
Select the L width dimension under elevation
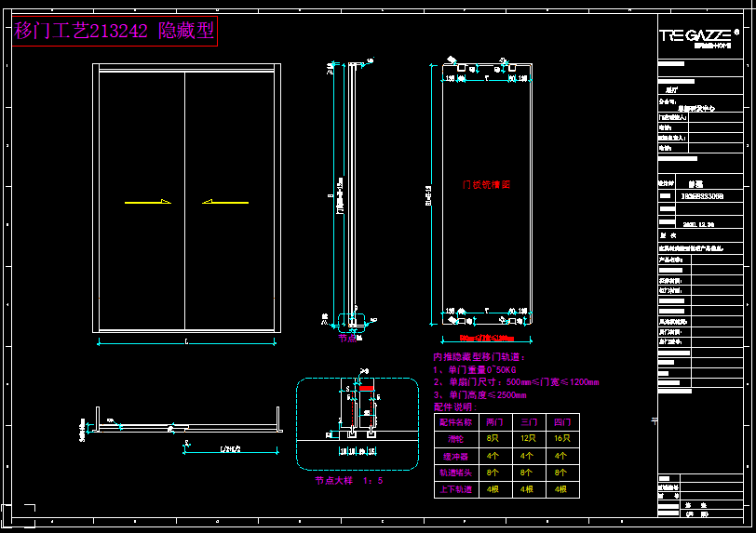pyautogui.click(x=186, y=342)
